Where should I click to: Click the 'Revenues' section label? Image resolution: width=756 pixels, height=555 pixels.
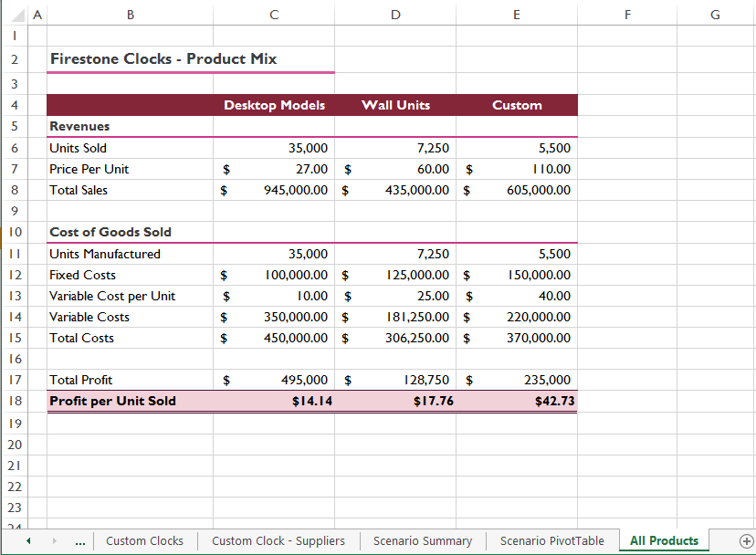click(x=79, y=126)
